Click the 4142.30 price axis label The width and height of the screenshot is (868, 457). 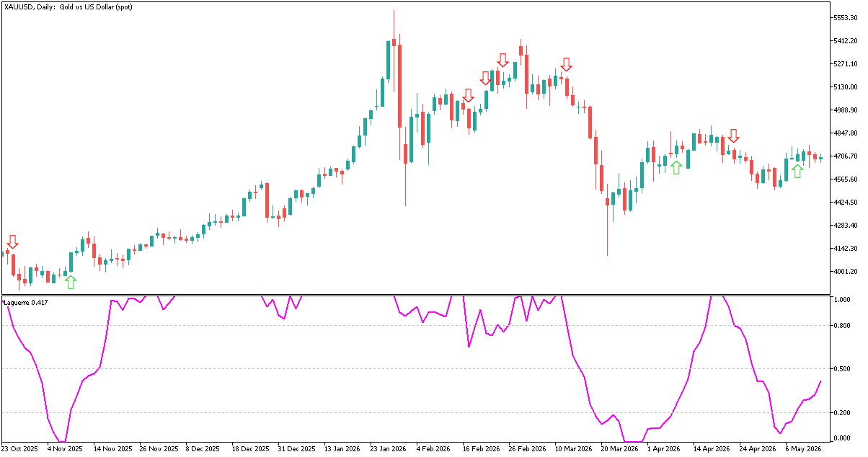pos(846,249)
